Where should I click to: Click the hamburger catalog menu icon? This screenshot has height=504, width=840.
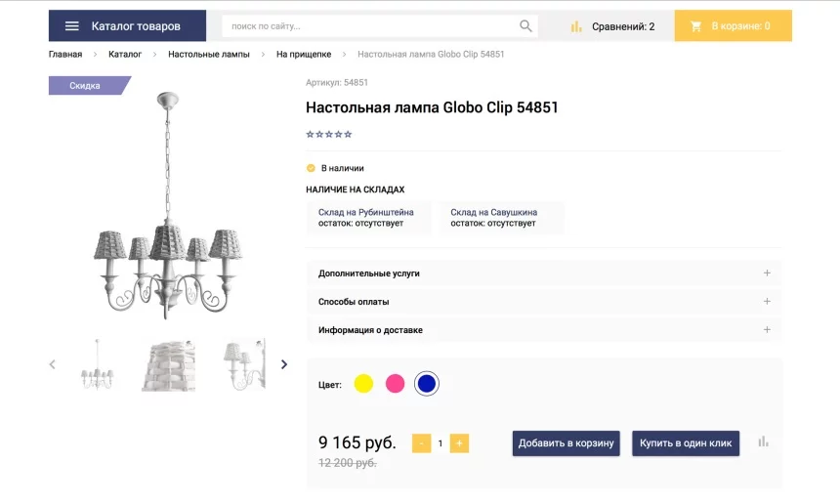[x=71, y=26]
